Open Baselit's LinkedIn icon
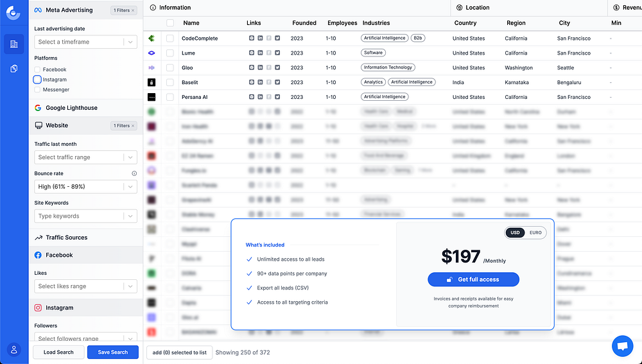The width and height of the screenshot is (642, 364). (x=260, y=82)
